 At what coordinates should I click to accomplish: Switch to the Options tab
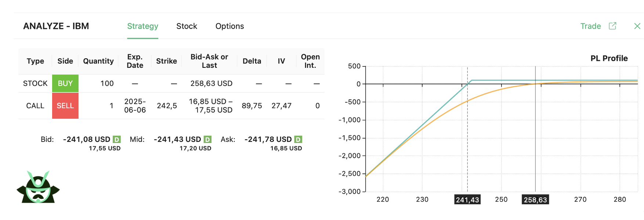pos(229,26)
